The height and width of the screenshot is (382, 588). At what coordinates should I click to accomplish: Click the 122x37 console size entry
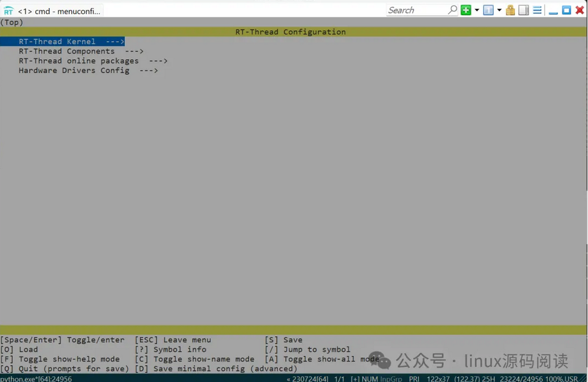[438, 379]
